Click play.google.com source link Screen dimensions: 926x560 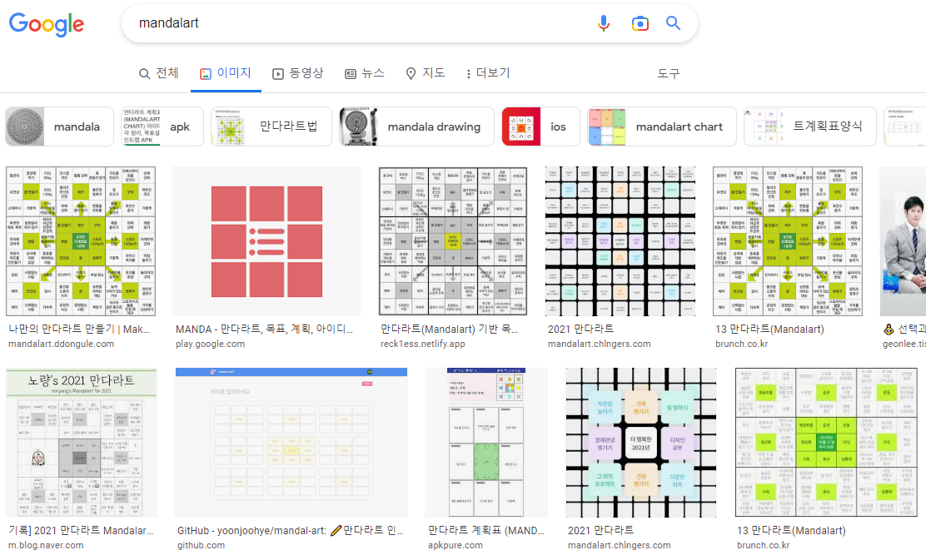click(x=210, y=344)
